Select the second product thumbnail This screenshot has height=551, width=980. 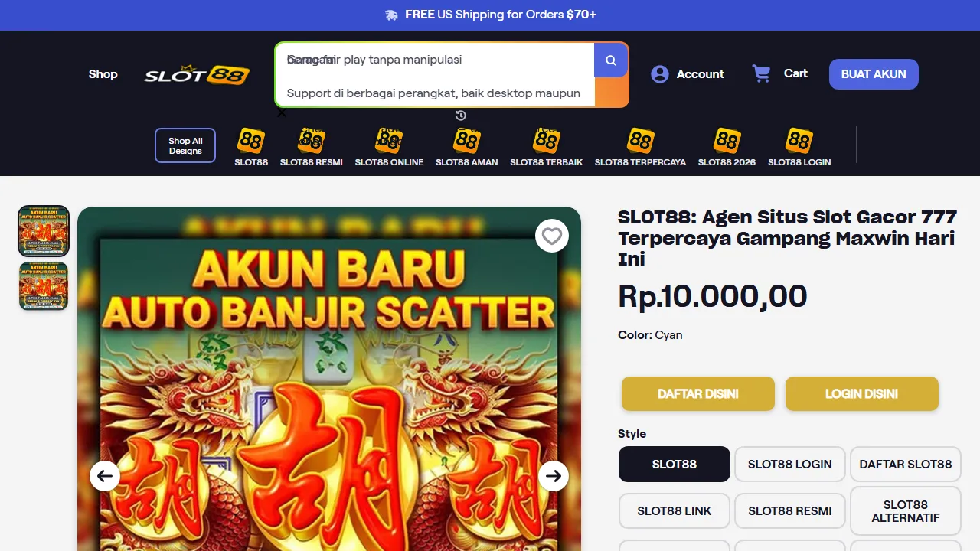point(44,286)
